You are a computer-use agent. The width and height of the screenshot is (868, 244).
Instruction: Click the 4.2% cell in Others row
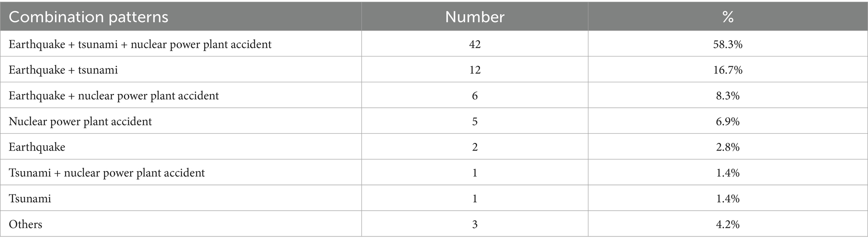pos(728,224)
